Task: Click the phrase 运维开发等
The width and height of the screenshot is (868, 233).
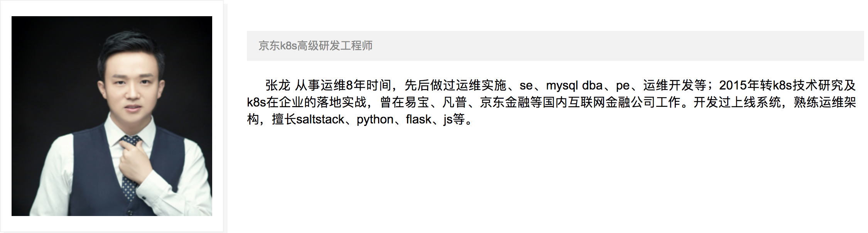Action: pos(675,85)
